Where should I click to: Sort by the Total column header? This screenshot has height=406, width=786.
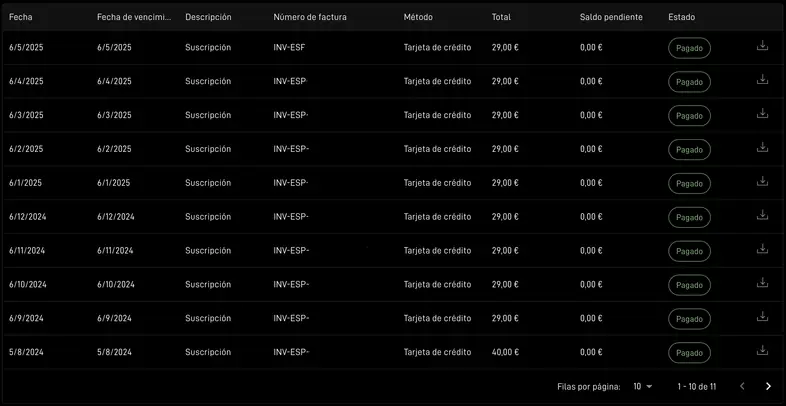tap(501, 17)
